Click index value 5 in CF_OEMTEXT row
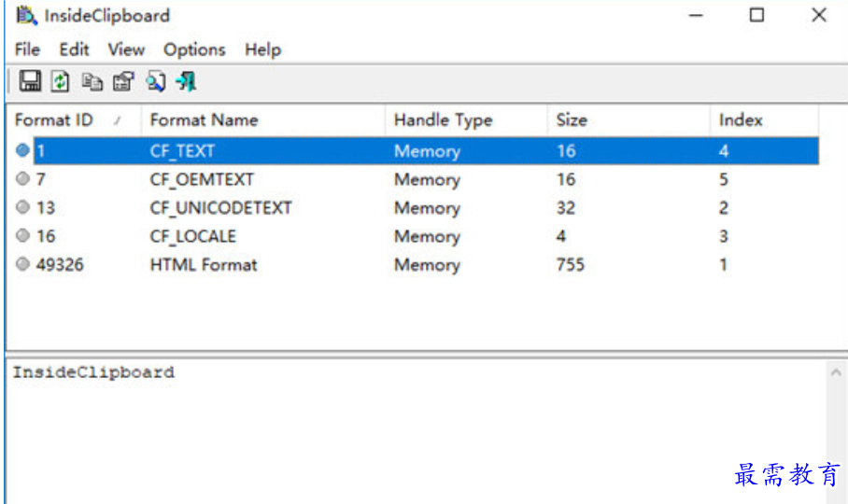848x504 pixels. coord(724,179)
